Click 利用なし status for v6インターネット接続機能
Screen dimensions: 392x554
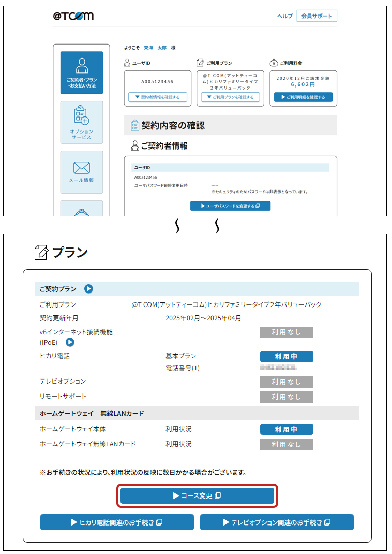click(287, 332)
